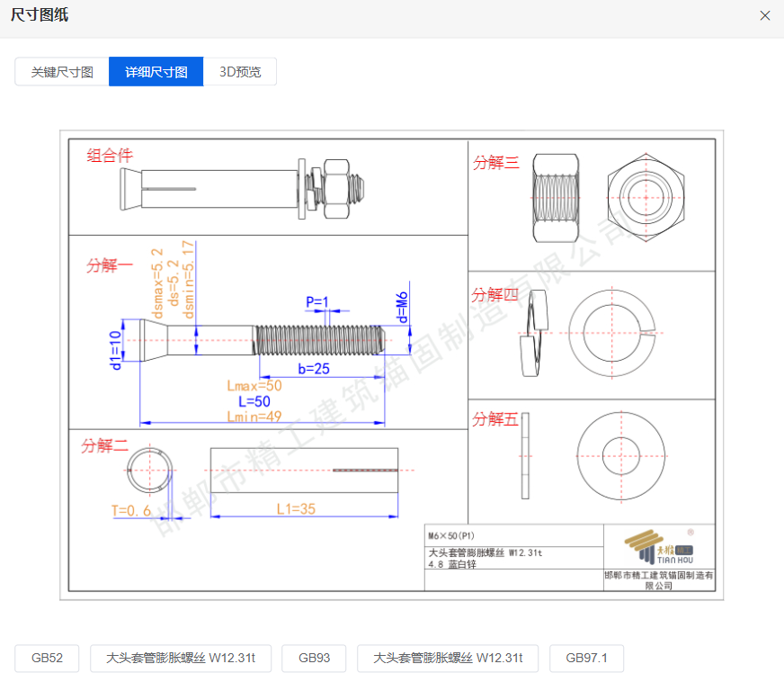Click the assembled bolt drawing in 组合件
Screen dimensions: 784x682
pyautogui.click(x=243, y=189)
